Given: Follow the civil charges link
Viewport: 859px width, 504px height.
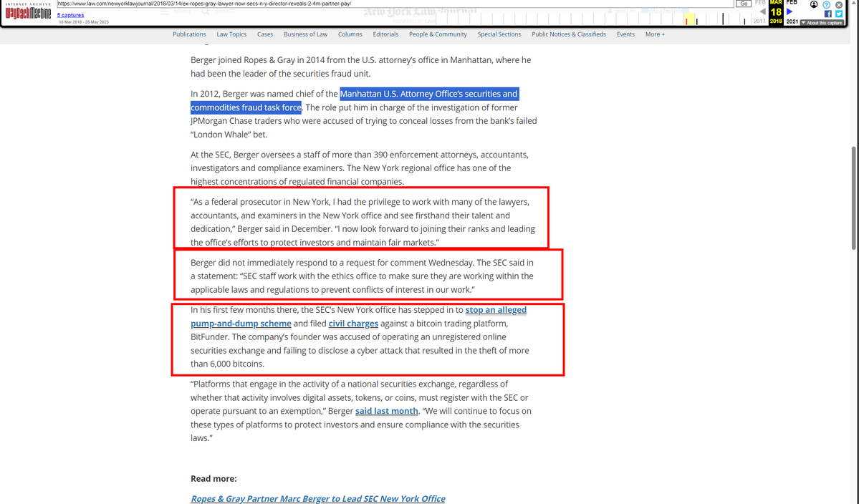Looking at the screenshot, I should 353,324.
